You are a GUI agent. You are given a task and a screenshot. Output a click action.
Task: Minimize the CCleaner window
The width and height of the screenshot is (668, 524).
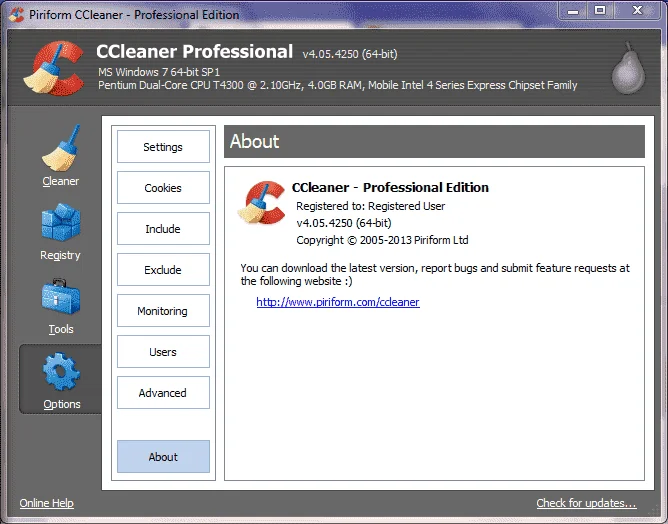[573, 11]
